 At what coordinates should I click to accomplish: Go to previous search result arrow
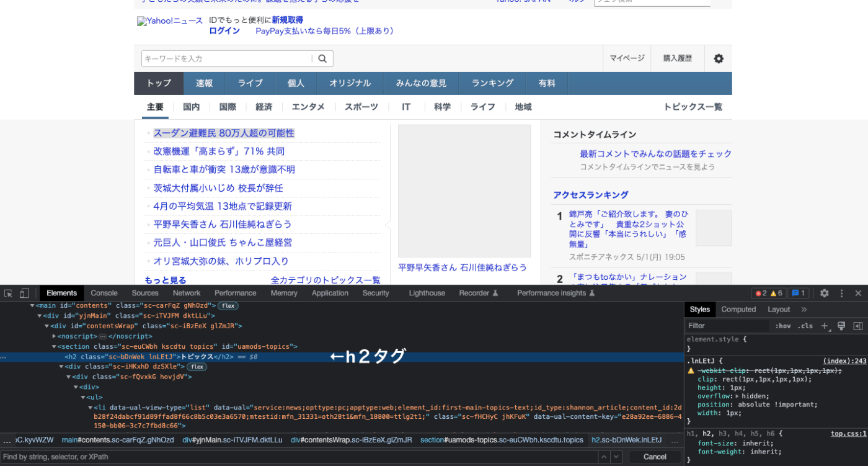604,457
